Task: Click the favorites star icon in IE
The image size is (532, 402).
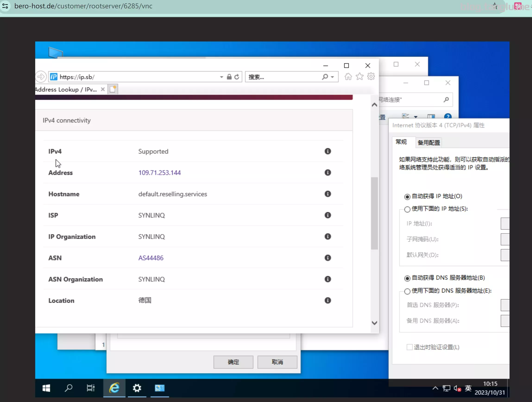Action: click(x=359, y=76)
